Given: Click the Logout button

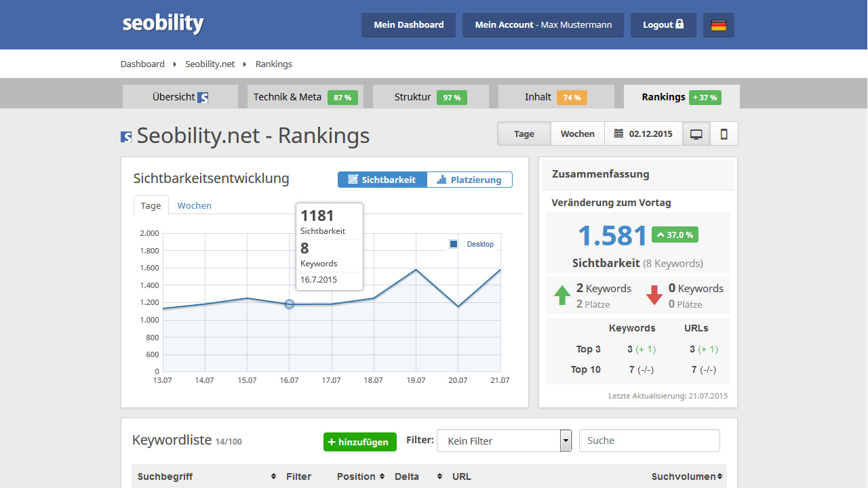Looking at the screenshot, I should tap(663, 25).
